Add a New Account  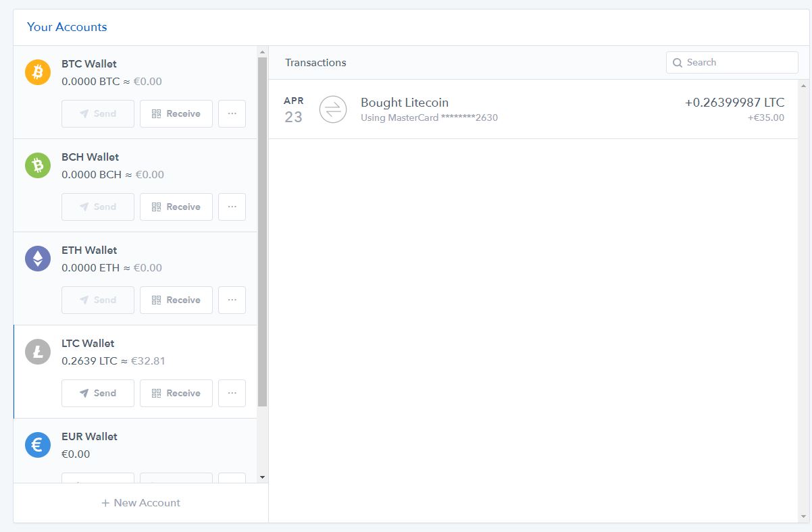(141, 503)
